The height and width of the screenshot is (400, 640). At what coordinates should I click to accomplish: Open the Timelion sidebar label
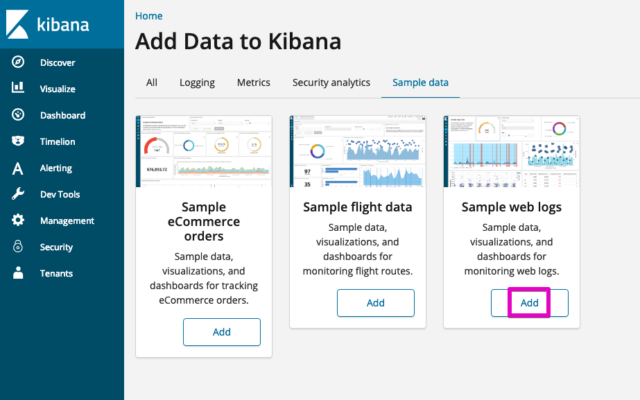click(x=58, y=142)
